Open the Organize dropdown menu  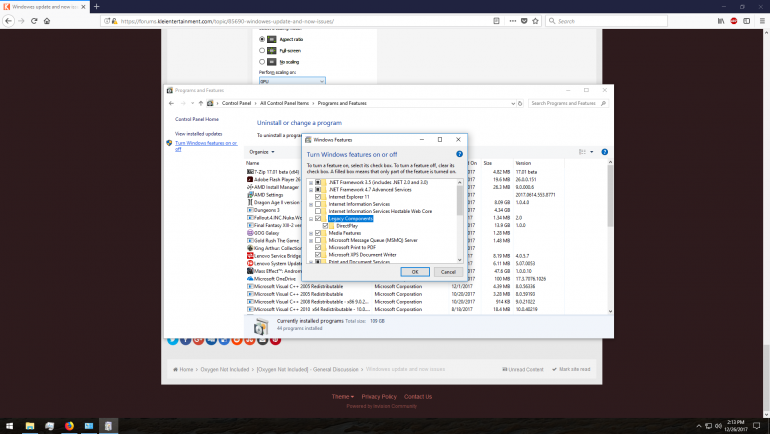click(260, 152)
